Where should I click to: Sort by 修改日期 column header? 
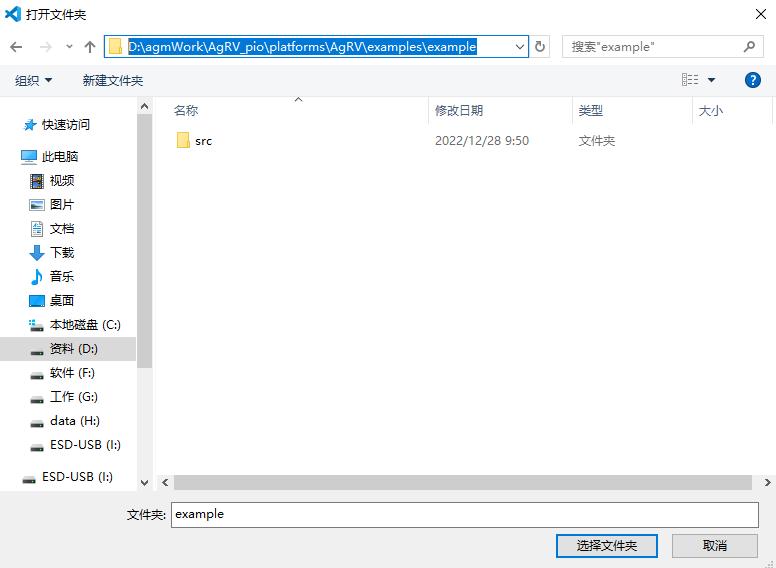pos(459,110)
